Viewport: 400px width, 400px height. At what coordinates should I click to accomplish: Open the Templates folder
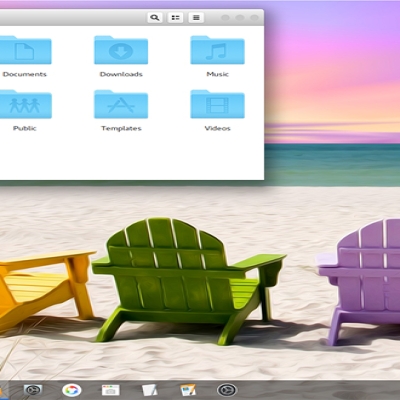click(x=121, y=104)
